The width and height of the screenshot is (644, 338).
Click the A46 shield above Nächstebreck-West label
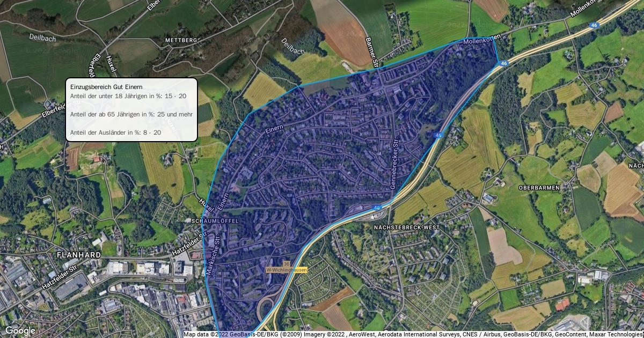pos(377,207)
